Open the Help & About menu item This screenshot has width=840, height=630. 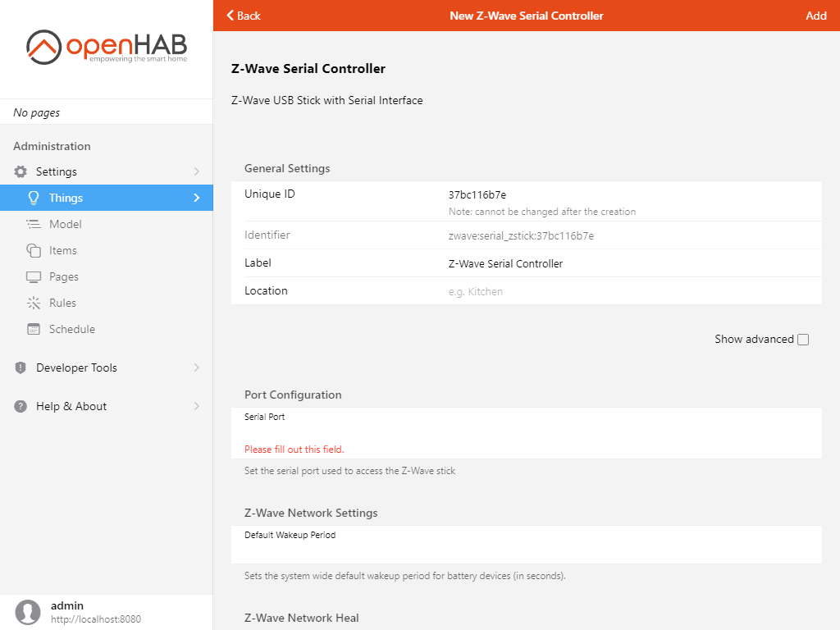(71, 406)
